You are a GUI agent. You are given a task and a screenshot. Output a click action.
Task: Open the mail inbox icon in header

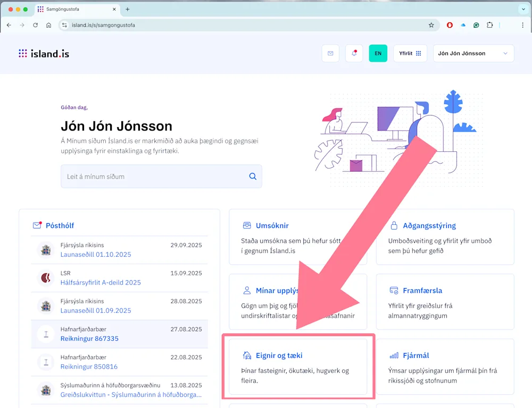tap(330, 53)
